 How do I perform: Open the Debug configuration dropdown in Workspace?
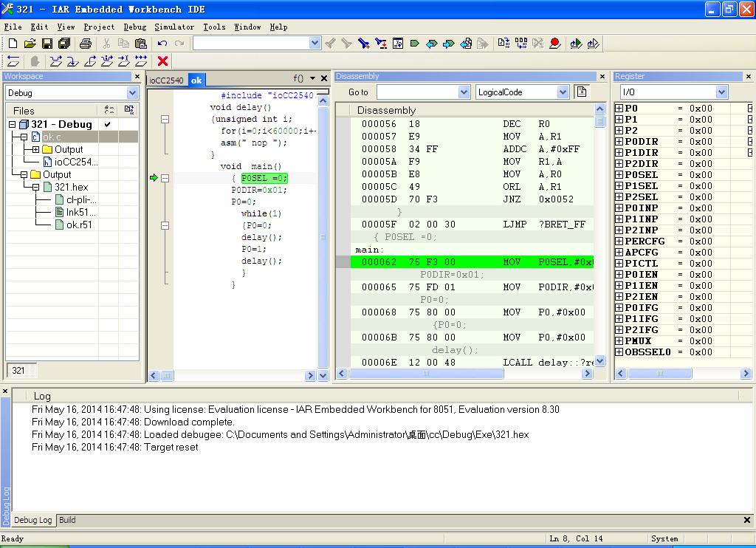pos(132,93)
